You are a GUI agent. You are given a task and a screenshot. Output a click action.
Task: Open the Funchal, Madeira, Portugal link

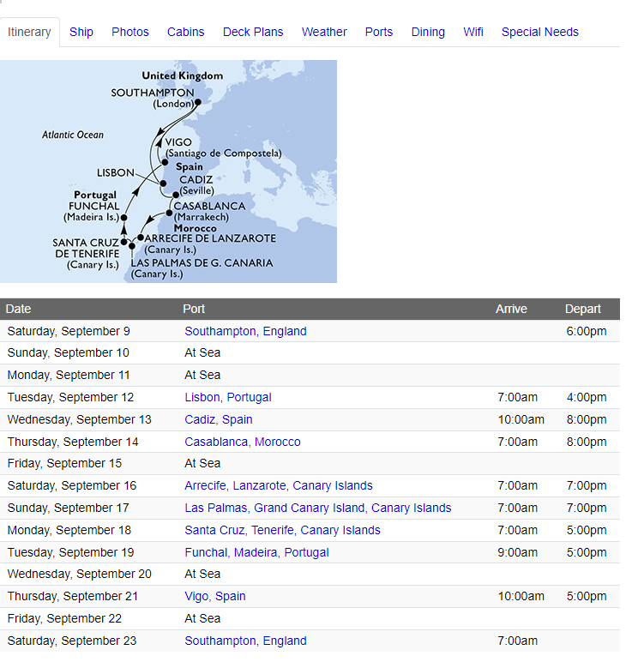(257, 552)
